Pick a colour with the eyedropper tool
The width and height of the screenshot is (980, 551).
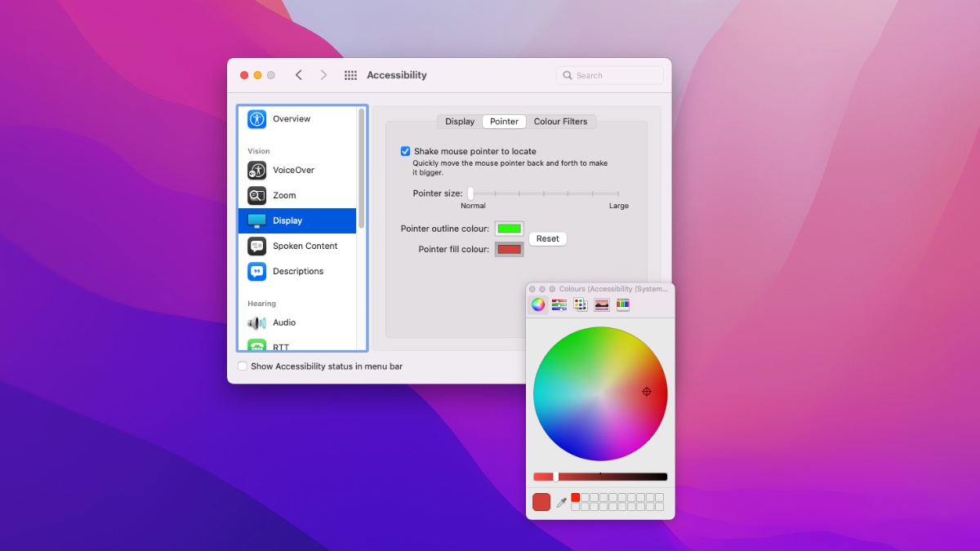coord(563,502)
